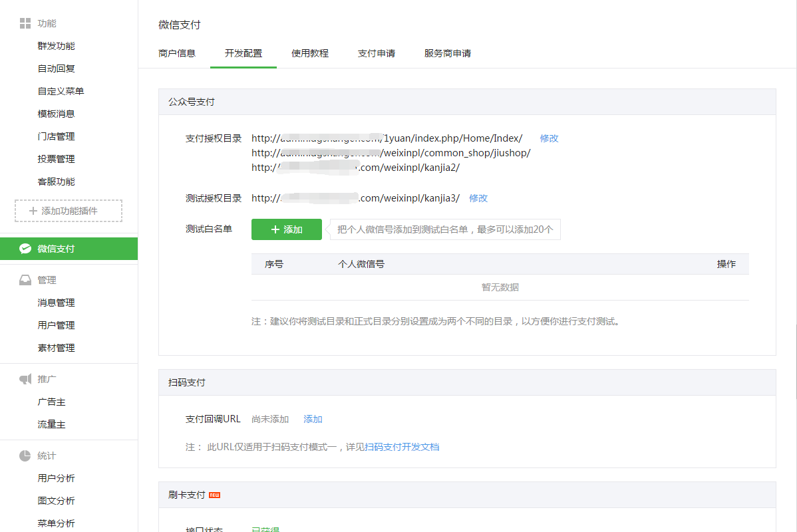Click the 微信支付 page title
Image resolution: width=797 pixels, height=532 pixels.
[x=180, y=25]
